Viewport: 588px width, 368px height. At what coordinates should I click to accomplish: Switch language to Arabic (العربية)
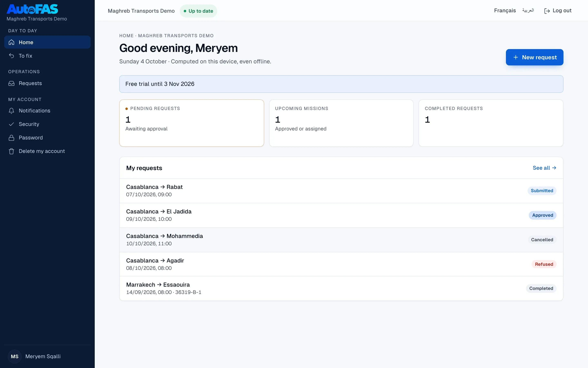click(528, 10)
